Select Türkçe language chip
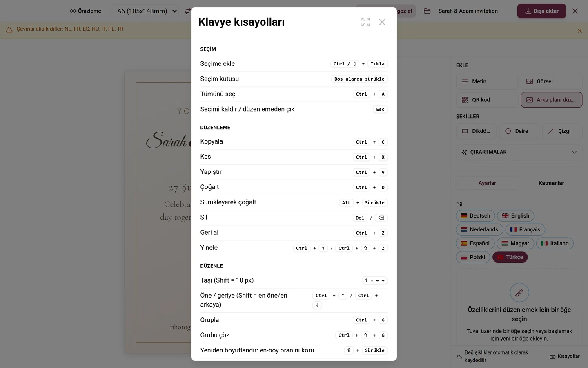 pos(510,257)
